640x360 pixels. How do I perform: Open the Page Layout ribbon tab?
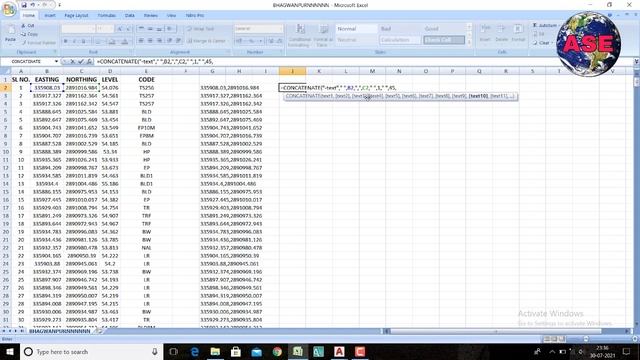point(76,16)
